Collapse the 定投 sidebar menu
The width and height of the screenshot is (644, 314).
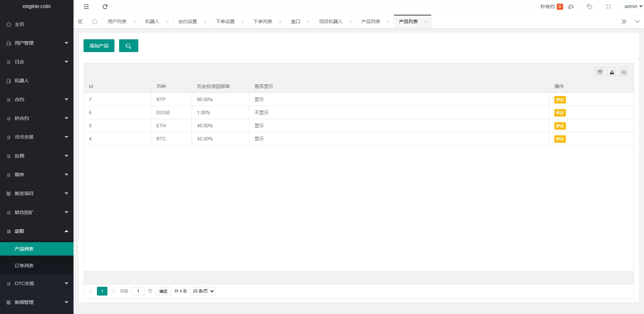(x=37, y=231)
